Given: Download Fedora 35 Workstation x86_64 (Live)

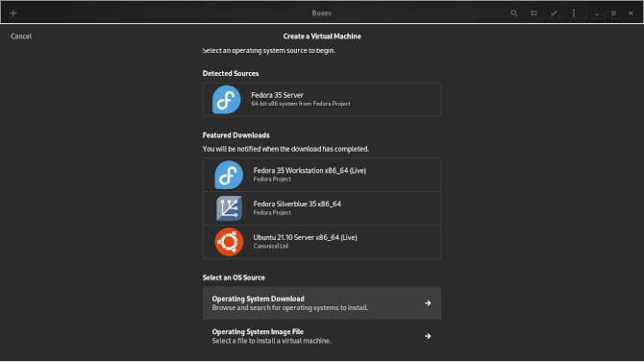Looking at the screenshot, I should point(322,175).
